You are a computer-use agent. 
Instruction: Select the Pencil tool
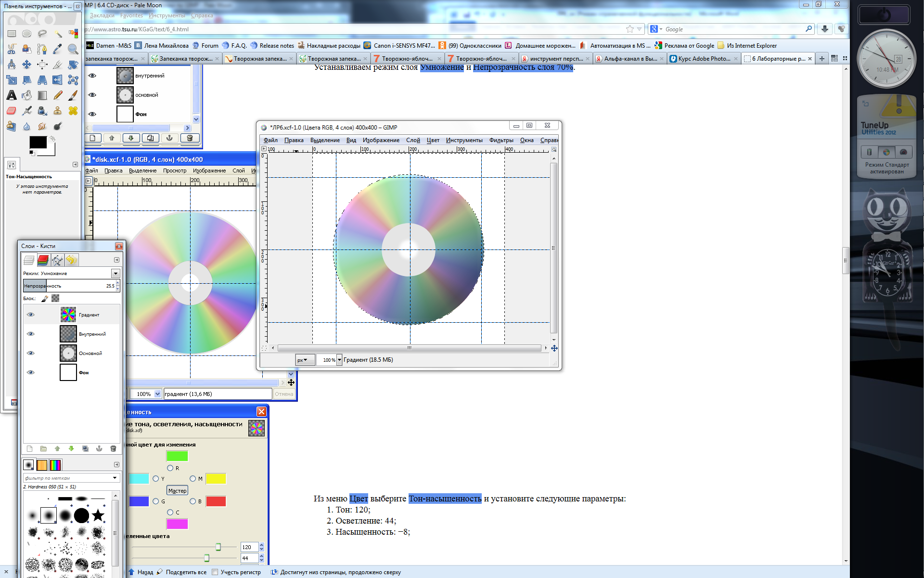58,95
